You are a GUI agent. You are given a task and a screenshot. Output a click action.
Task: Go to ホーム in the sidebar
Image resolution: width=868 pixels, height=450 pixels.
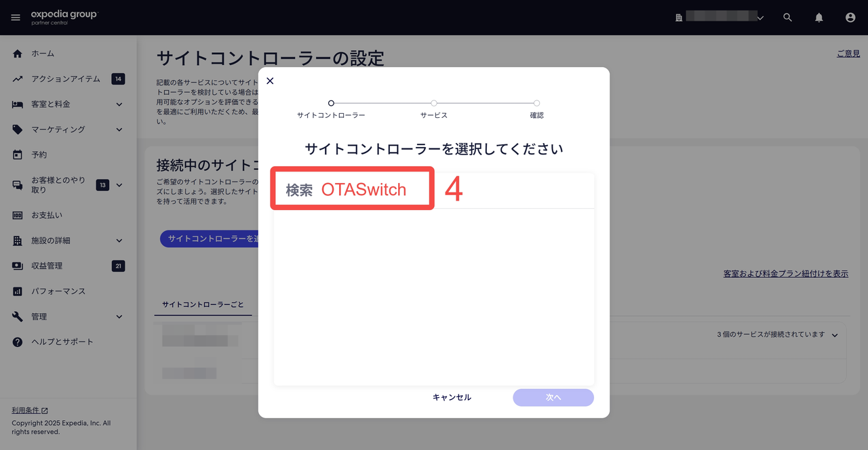tap(43, 54)
